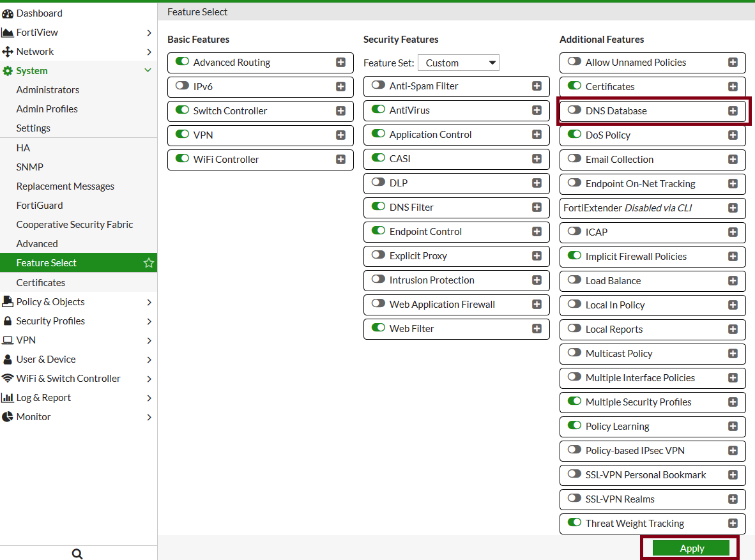Viewport: 755px width, 560px height.
Task: Click the Apply button
Action: [x=690, y=549]
